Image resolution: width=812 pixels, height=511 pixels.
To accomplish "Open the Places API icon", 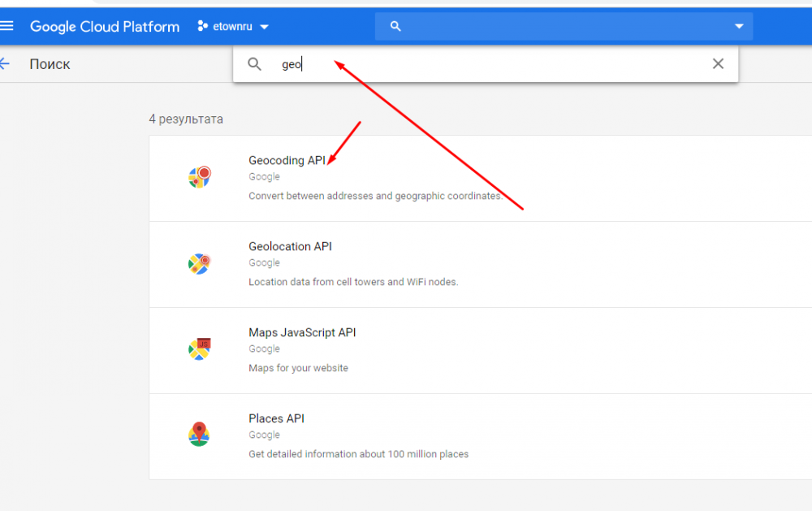I will click(199, 435).
